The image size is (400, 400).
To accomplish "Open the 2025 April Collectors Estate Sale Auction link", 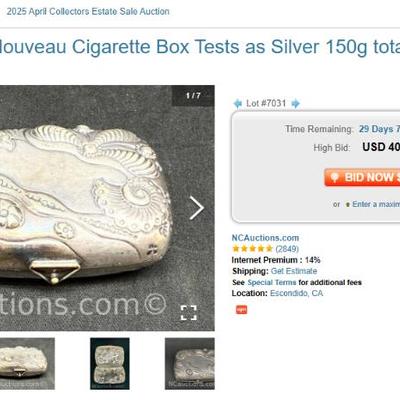I will [x=88, y=12].
